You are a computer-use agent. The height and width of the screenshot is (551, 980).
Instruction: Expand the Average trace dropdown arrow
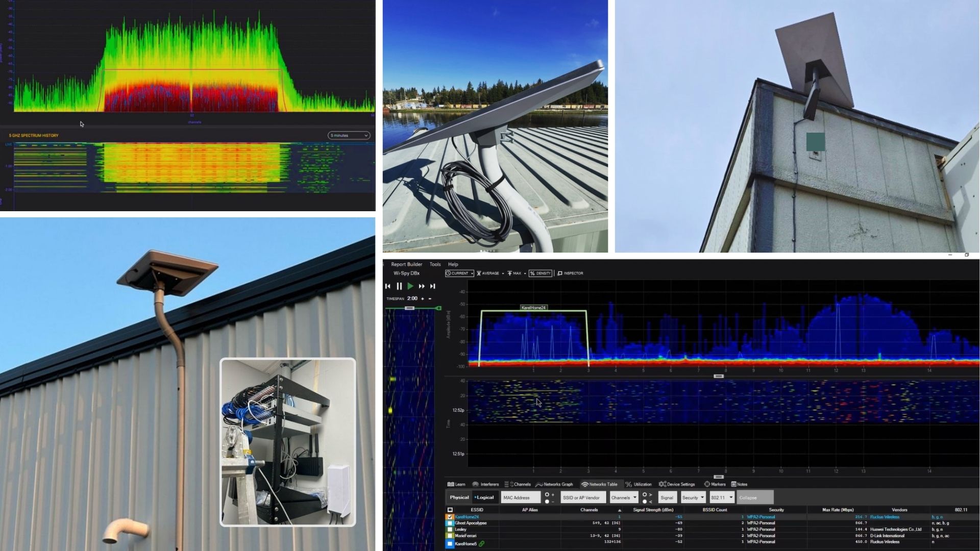click(503, 273)
